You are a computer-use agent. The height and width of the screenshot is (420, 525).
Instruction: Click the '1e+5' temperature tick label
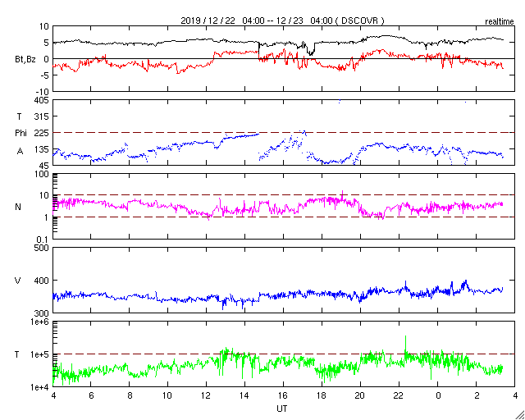coord(40,354)
